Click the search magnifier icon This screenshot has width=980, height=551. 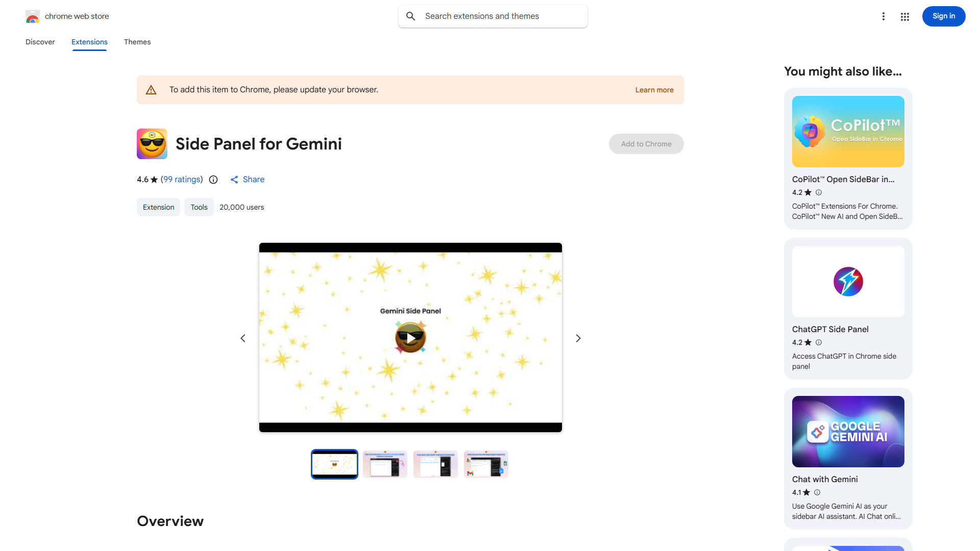[411, 16]
